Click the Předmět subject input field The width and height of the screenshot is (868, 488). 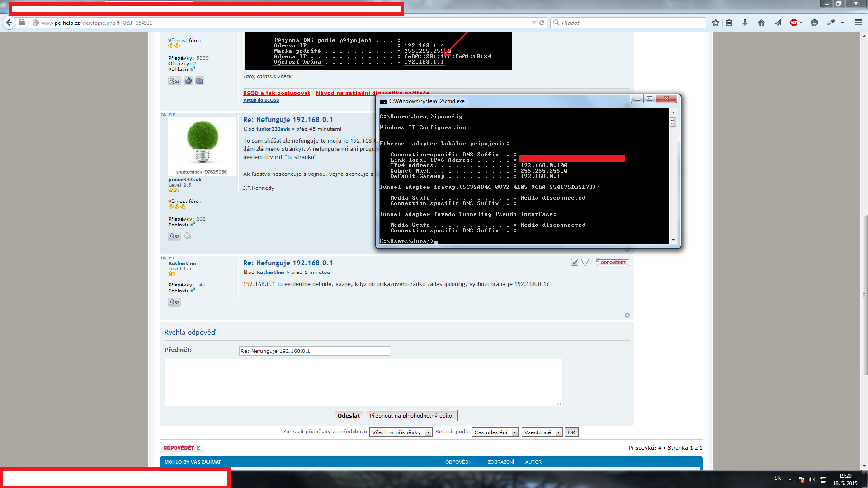(x=314, y=351)
